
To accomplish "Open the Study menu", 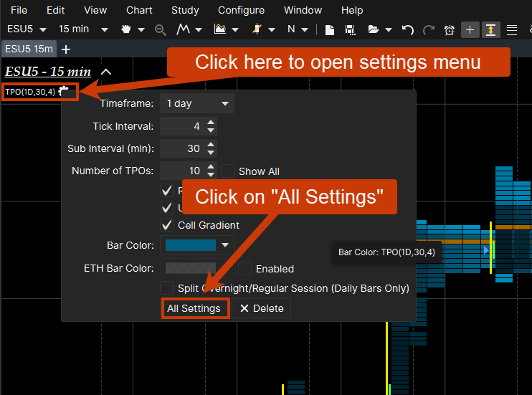I will (x=185, y=10).
